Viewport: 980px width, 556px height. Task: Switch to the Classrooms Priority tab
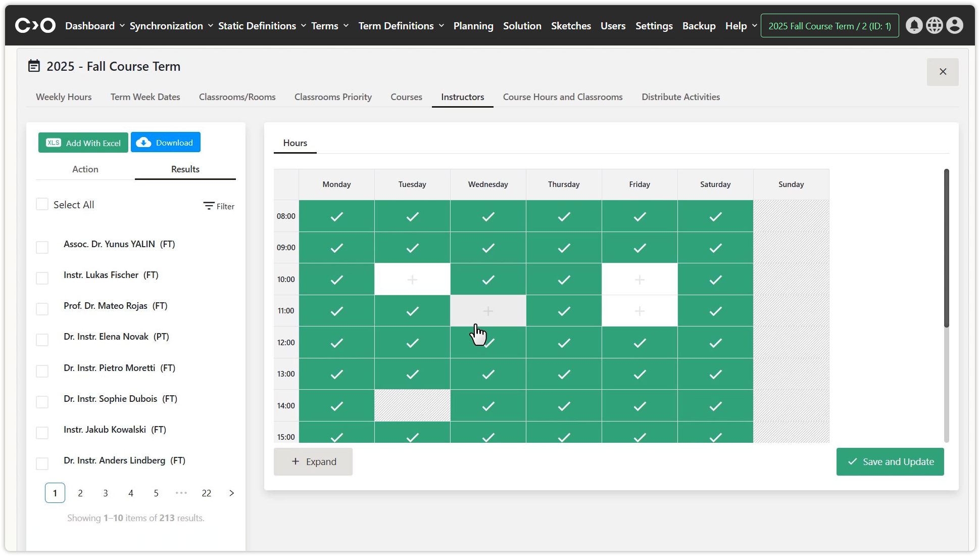[333, 97]
